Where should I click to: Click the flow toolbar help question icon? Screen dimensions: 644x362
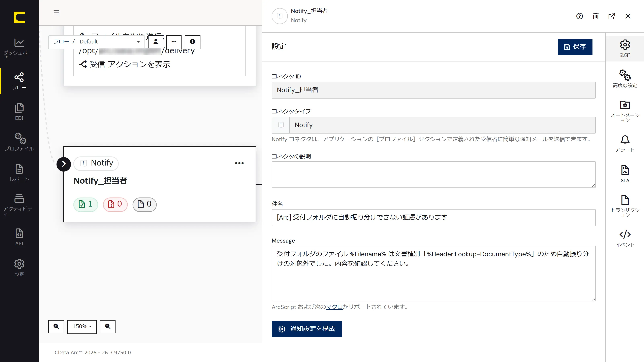[192, 42]
